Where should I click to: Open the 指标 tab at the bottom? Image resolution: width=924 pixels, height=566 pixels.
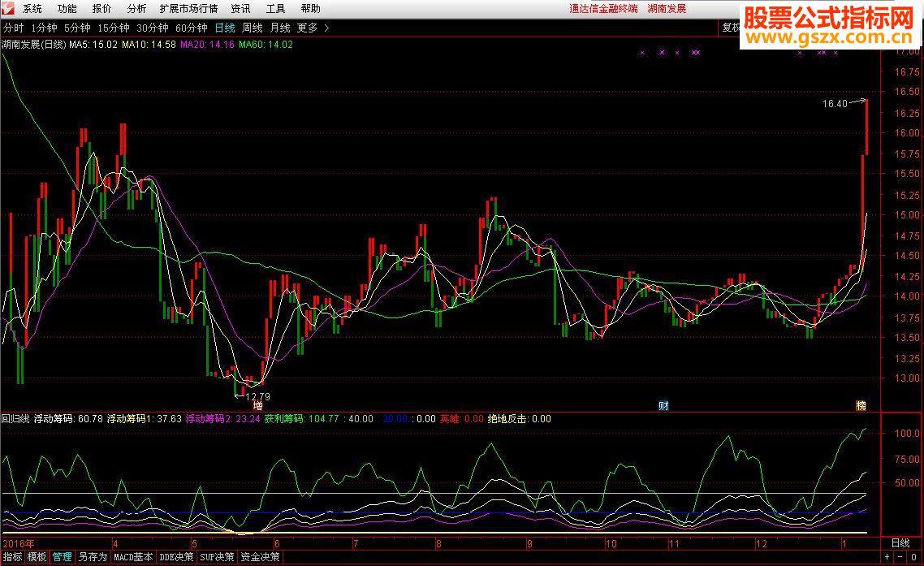tap(12, 556)
